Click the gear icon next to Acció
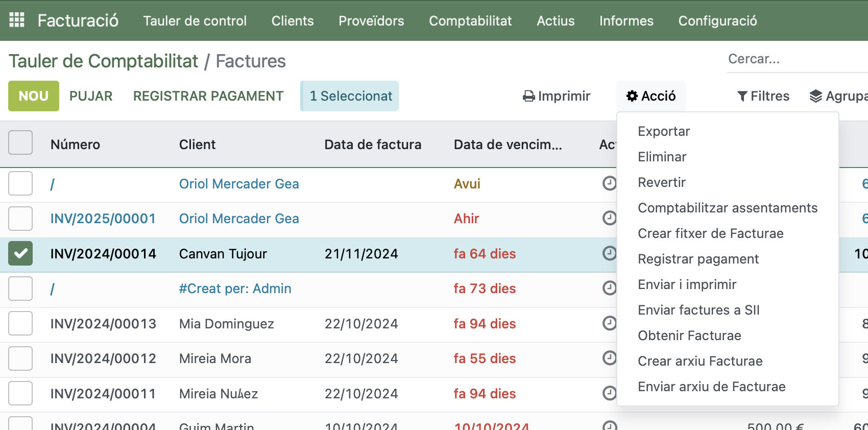The height and width of the screenshot is (430, 868). click(632, 96)
